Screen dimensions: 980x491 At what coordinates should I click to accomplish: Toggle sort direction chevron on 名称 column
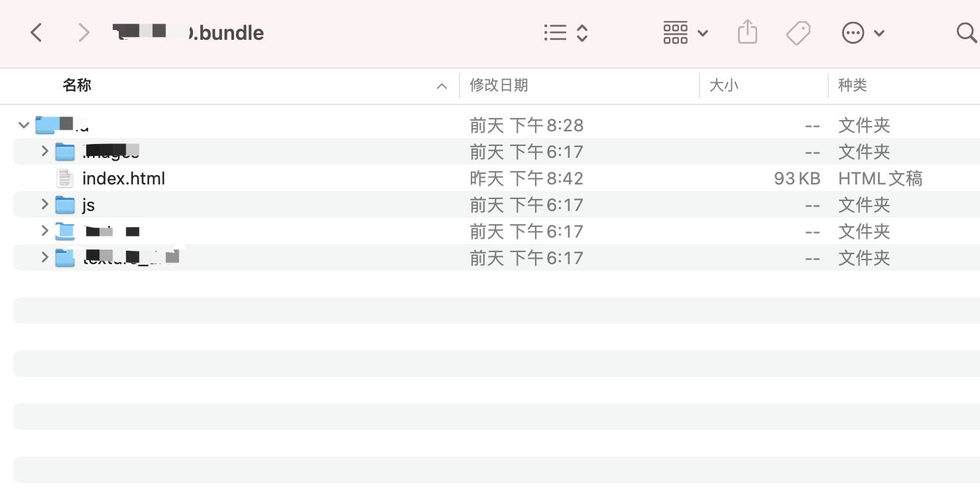point(442,86)
